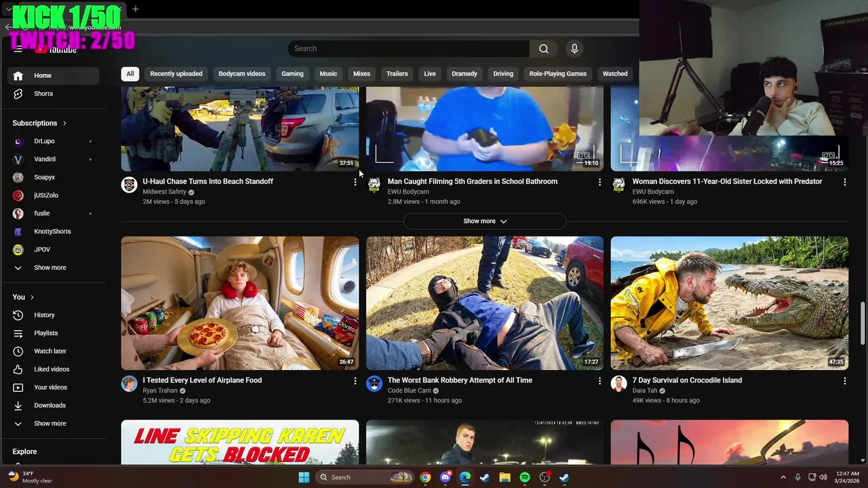This screenshot has height=488, width=868.
Task: Open the KnottyShorts subscription channel
Action: 53,231
